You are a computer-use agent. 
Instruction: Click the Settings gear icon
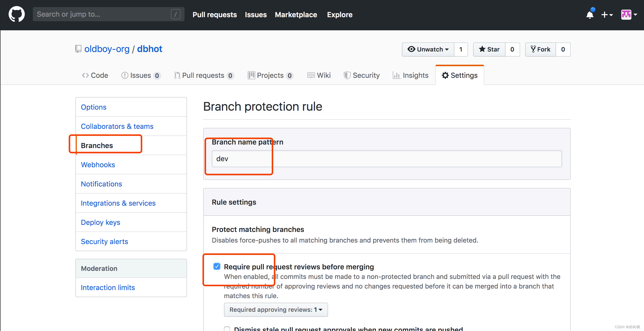point(445,75)
